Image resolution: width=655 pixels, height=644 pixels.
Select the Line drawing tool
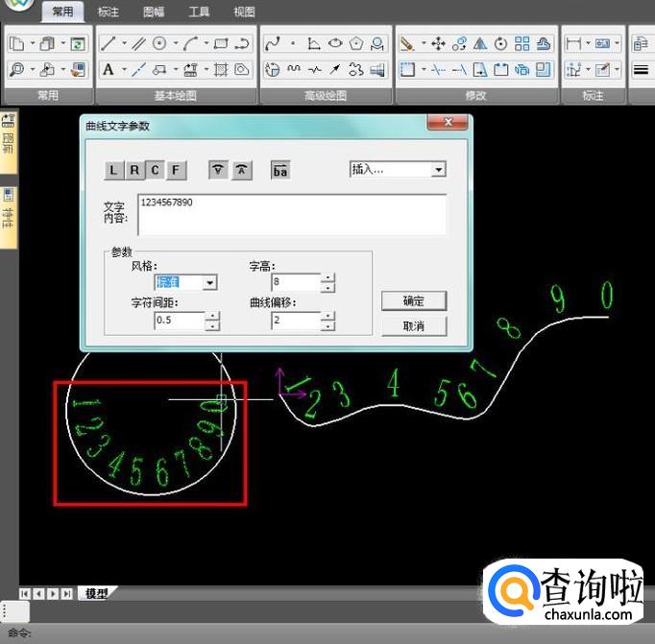pyautogui.click(x=109, y=43)
